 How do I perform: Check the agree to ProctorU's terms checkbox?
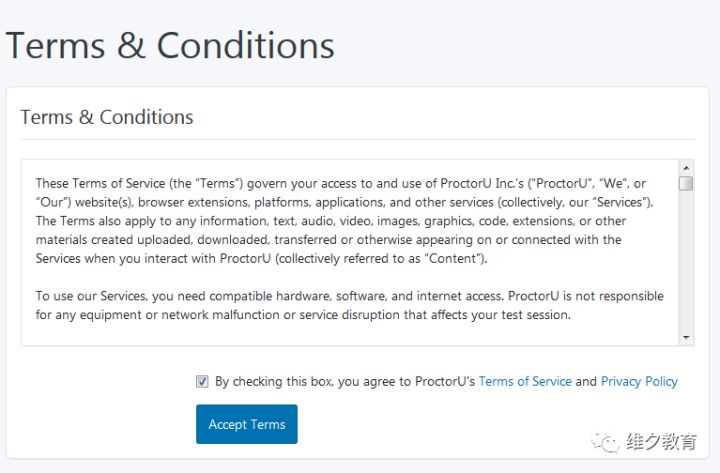point(203,381)
